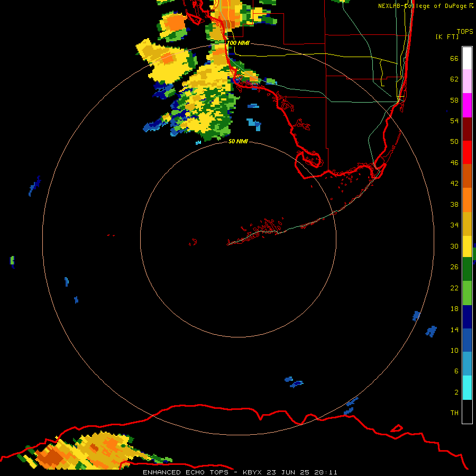Select the sky blue legend swatch
Viewport: 476px width, 476px height.
click(467, 364)
